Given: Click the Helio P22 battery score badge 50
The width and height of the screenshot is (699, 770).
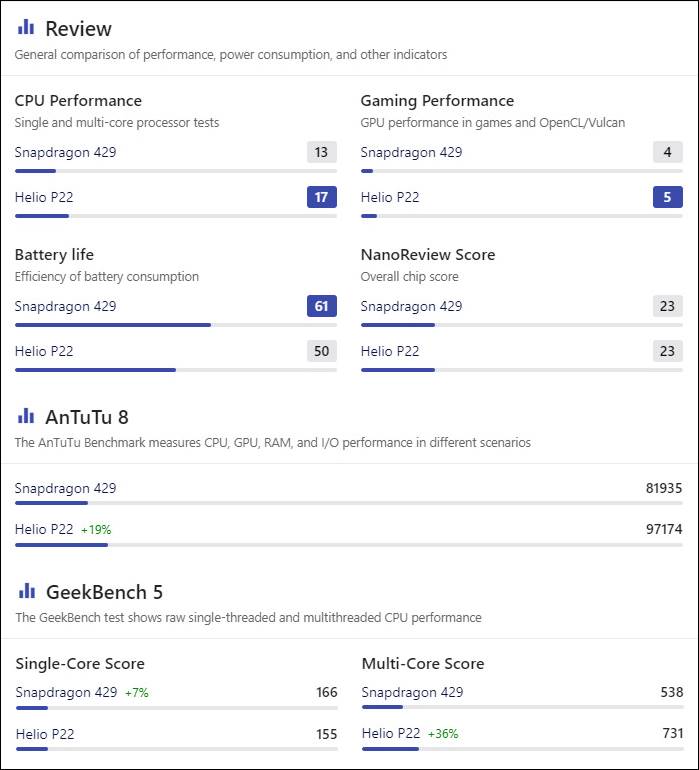Looking at the screenshot, I should point(322,351).
